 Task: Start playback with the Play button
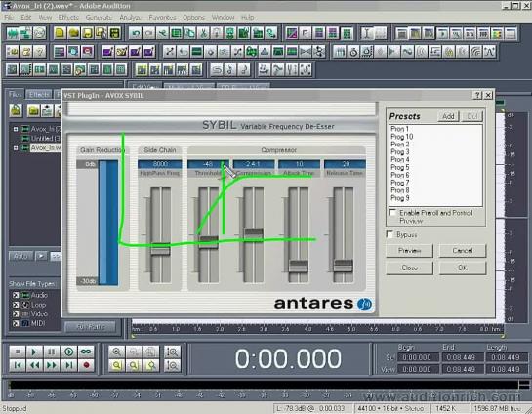point(34,352)
